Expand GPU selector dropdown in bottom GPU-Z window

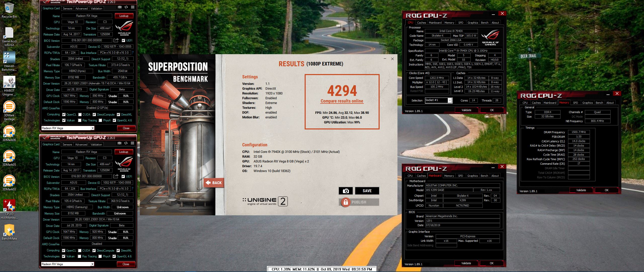click(92, 264)
